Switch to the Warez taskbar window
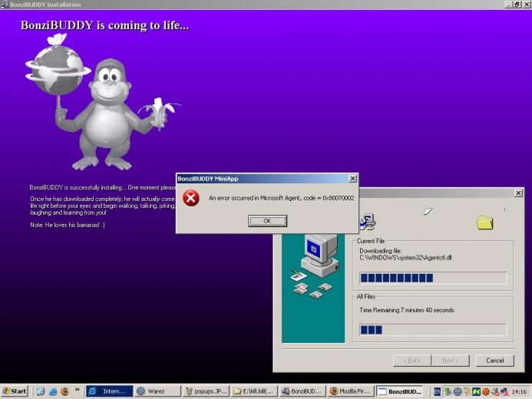Viewport: 532px width, 399px height. click(157, 391)
